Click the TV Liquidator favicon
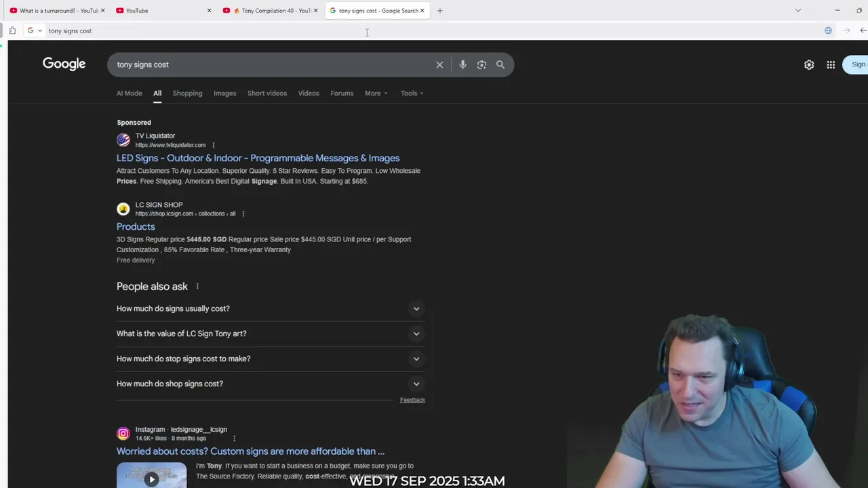The image size is (868, 488). pos(123,140)
